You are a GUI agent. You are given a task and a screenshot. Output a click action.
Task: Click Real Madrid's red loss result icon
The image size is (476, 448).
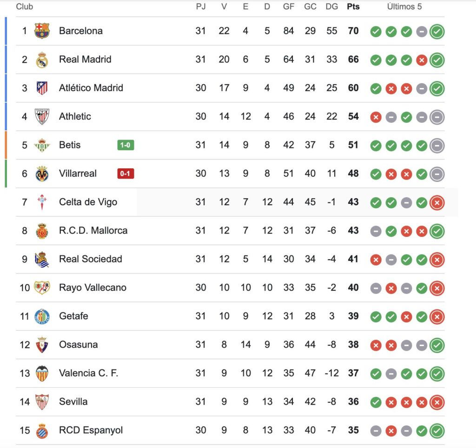(422, 60)
